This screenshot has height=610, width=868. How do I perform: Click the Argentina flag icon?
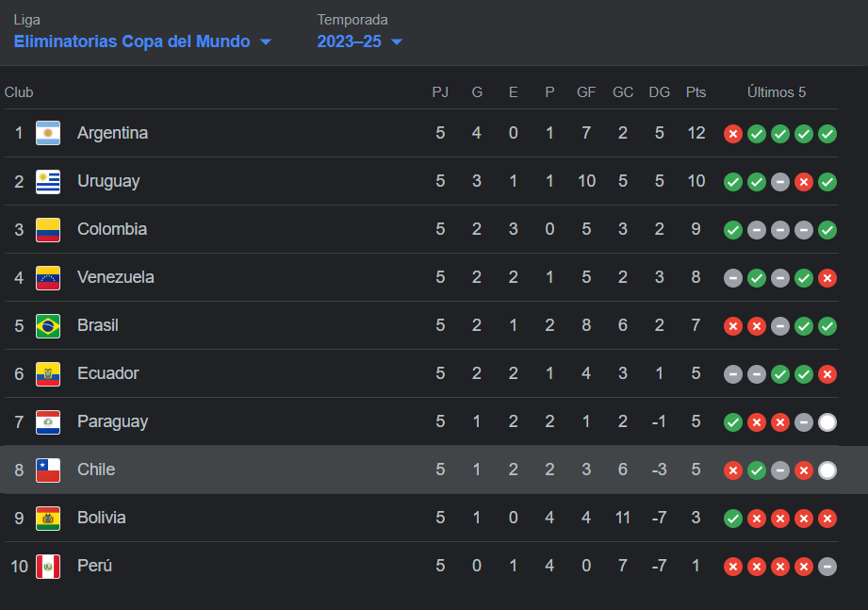click(x=48, y=133)
